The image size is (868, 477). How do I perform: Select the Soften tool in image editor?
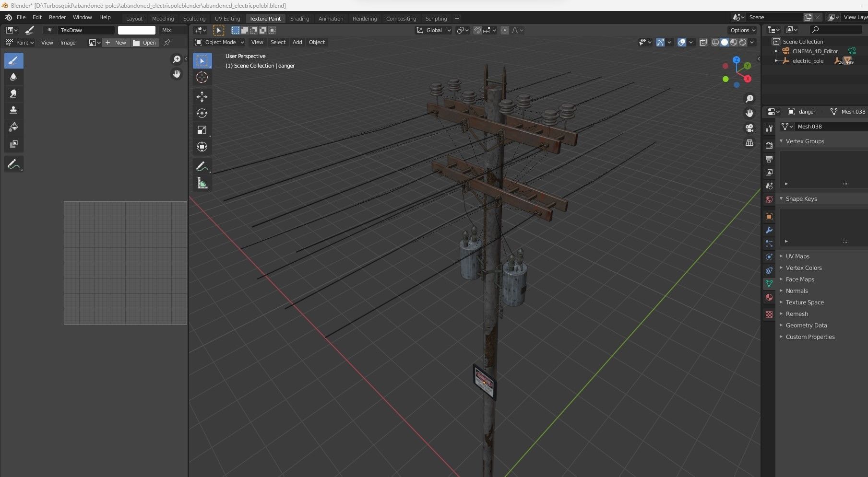pyautogui.click(x=13, y=77)
